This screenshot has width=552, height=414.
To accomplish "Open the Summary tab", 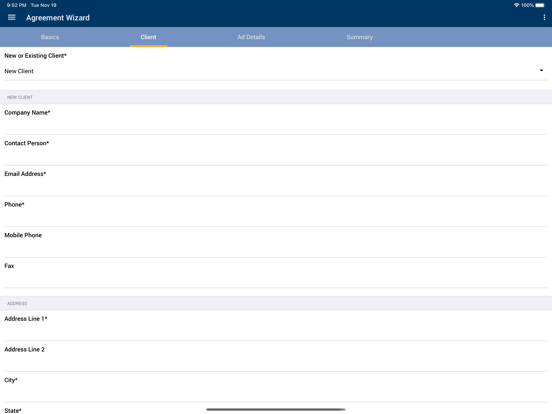I will [x=359, y=37].
